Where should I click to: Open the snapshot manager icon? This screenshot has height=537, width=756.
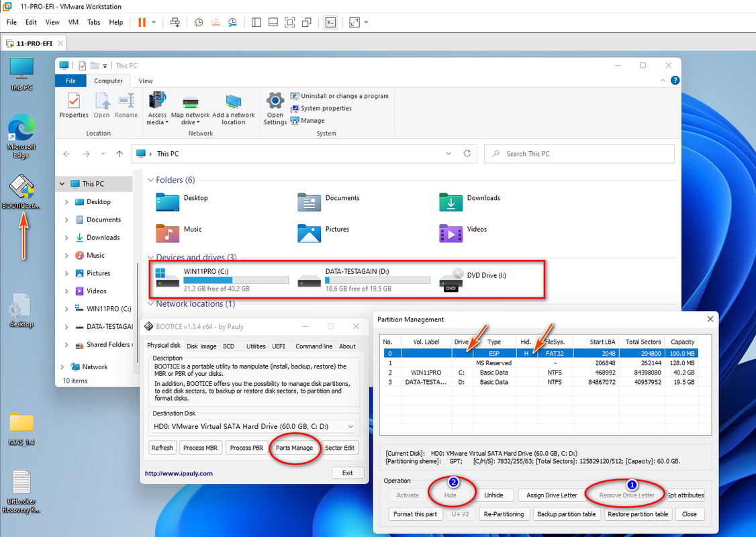tap(232, 22)
